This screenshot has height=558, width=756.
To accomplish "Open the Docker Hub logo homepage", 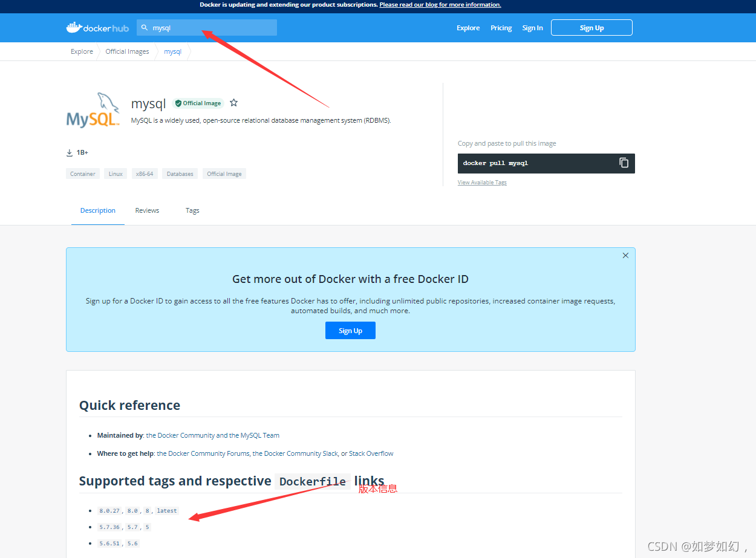I will (97, 28).
